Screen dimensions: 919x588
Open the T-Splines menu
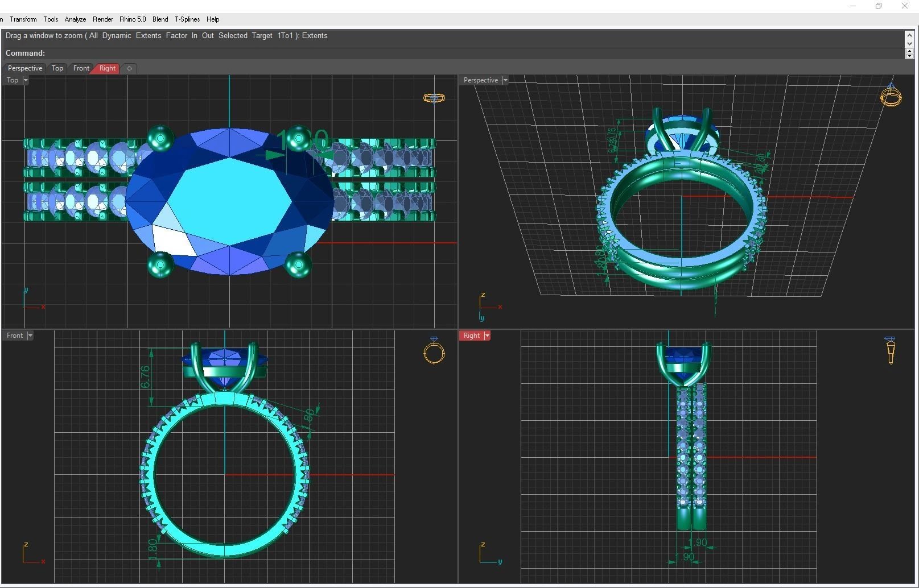coord(187,19)
